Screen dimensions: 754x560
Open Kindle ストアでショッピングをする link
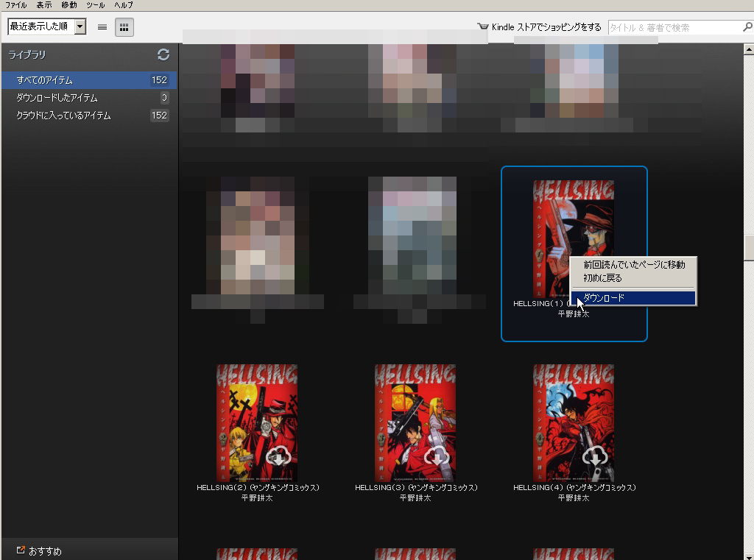pyautogui.click(x=546, y=27)
